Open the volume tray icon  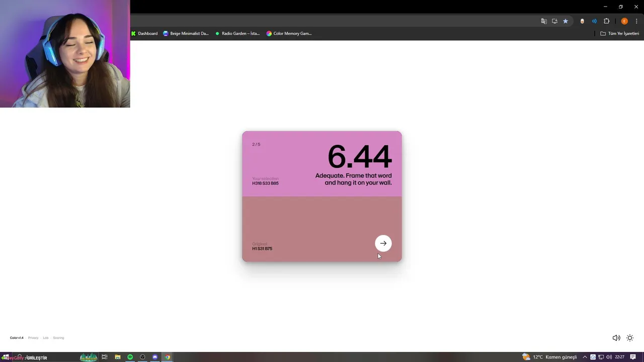pyautogui.click(x=609, y=357)
